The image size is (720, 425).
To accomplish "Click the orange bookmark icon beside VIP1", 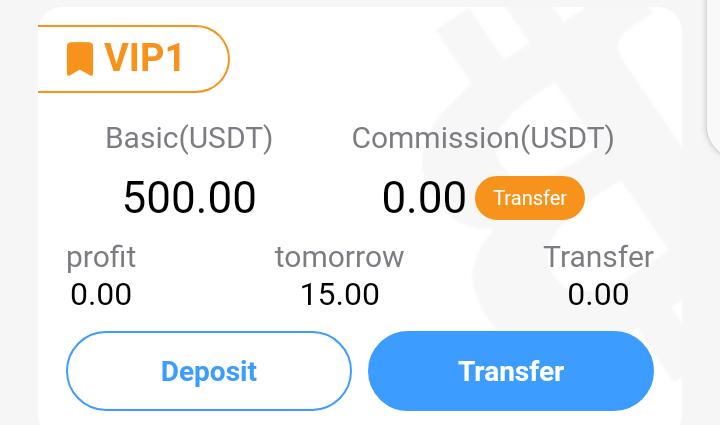I will pyautogui.click(x=80, y=59).
